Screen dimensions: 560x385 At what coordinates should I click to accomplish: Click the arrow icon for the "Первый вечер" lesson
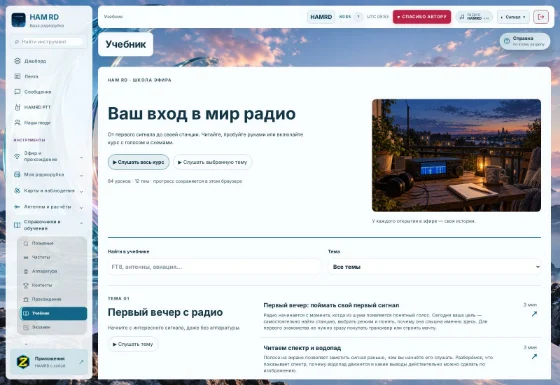click(x=534, y=314)
